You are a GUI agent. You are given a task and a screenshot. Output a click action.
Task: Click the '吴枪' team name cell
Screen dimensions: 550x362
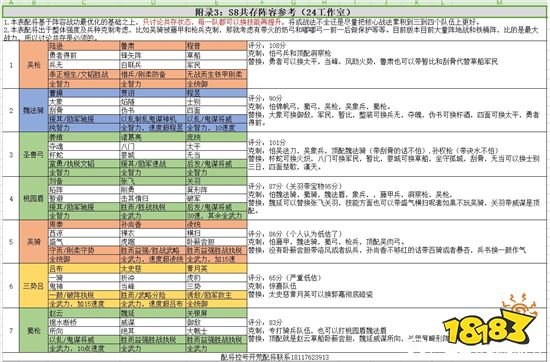pyautogui.click(x=34, y=65)
